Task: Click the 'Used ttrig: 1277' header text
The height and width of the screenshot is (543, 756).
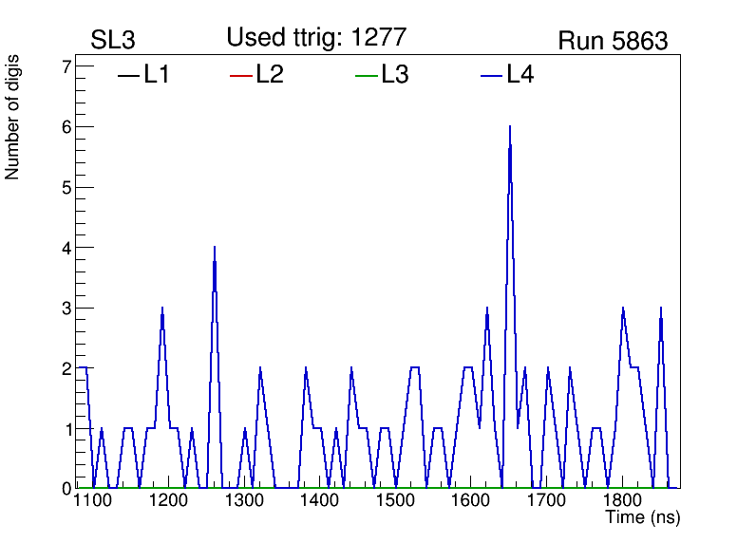Action: 316,38
